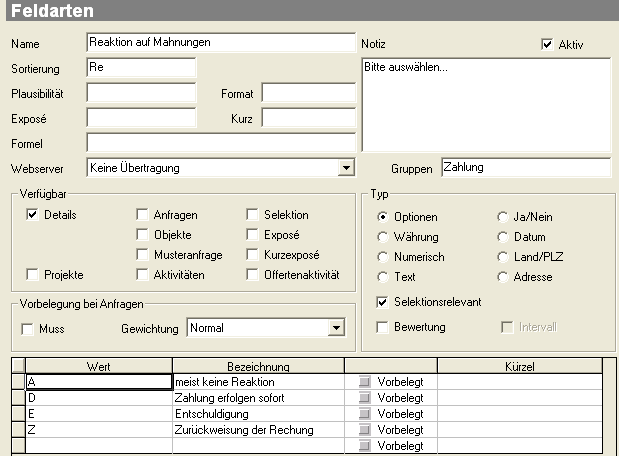Enable the Anfragen checkbox
Screen dimensions: 619x456
[142, 214]
